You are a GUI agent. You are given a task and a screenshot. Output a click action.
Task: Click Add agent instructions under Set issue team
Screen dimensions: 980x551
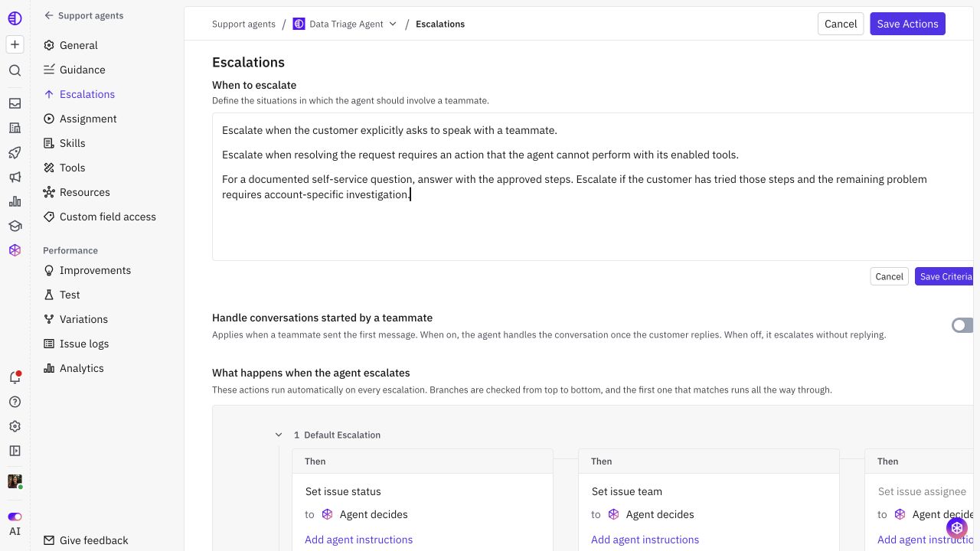coord(645,540)
